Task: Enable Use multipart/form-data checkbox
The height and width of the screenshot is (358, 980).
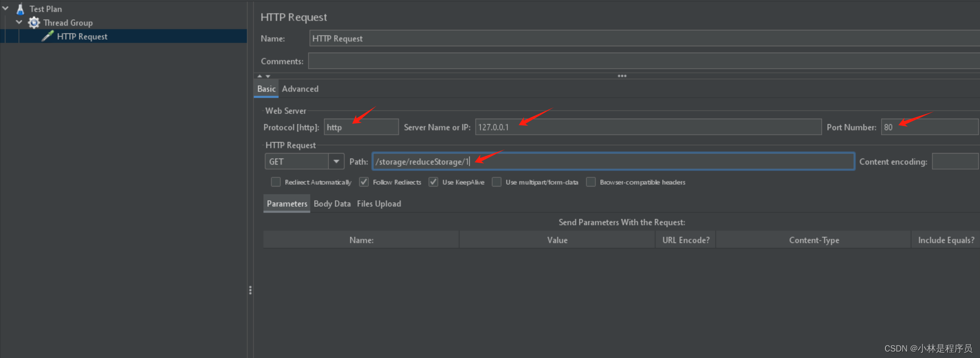Action: tap(497, 182)
